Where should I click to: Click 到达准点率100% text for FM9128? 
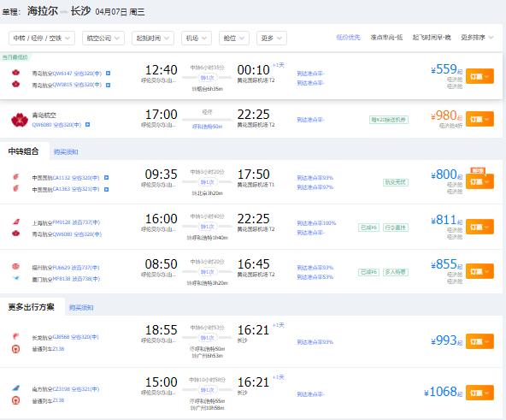(x=316, y=223)
